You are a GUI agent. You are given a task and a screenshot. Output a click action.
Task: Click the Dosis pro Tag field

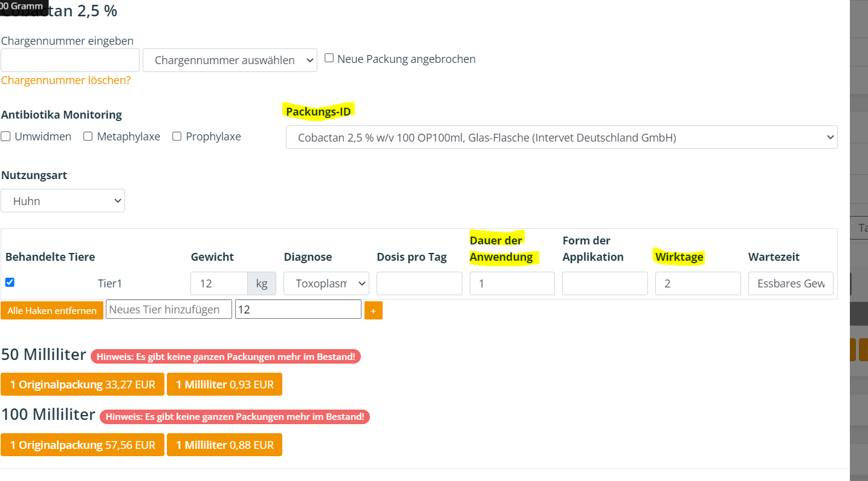click(x=419, y=283)
